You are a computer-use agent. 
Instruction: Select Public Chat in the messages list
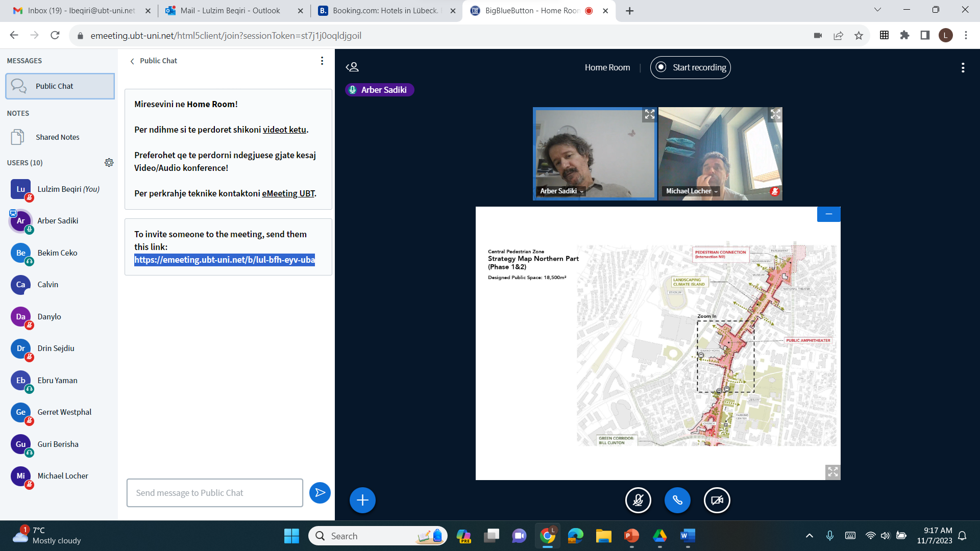(60, 86)
